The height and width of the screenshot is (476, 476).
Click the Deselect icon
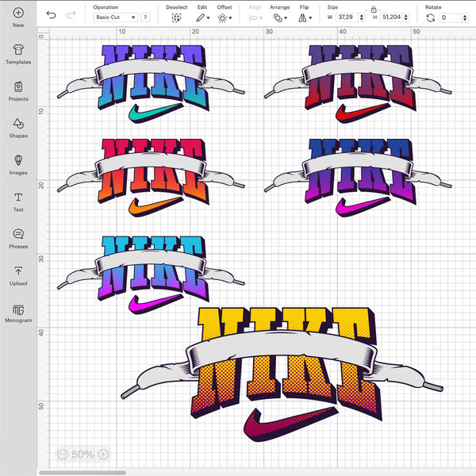tap(176, 18)
